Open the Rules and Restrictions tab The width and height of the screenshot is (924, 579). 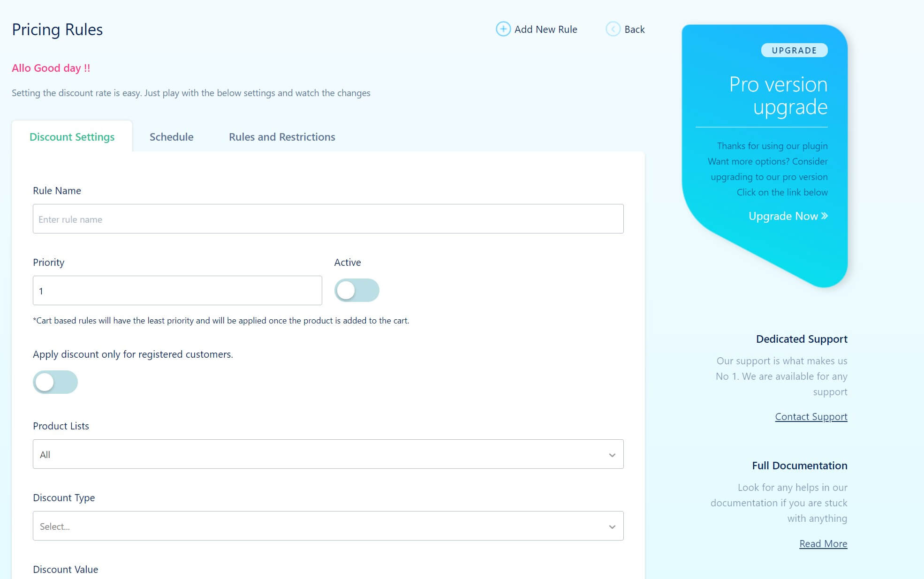(281, 136)
